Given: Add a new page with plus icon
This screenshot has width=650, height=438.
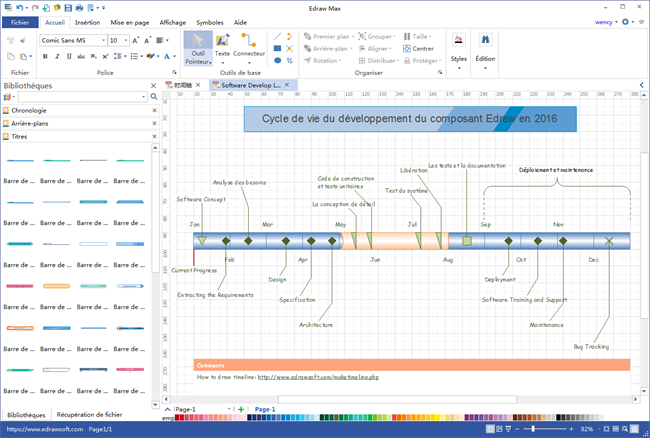Looking at the screenshot, I should (x=240, y=410).
